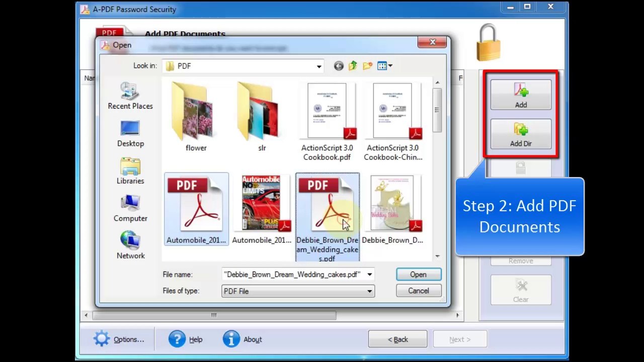The image size is (644, 362).
Task: Open Recent Places in the sidebar
Action: [130, 96]
